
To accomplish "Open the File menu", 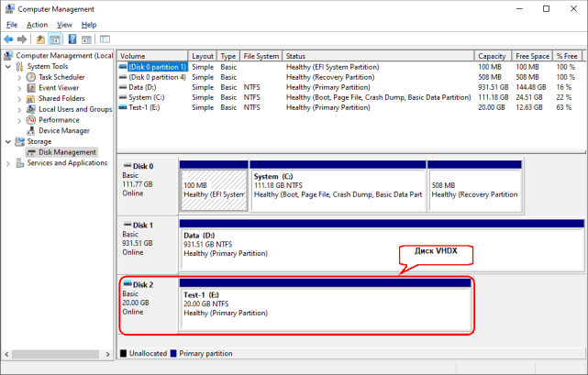I will point(12,25).
